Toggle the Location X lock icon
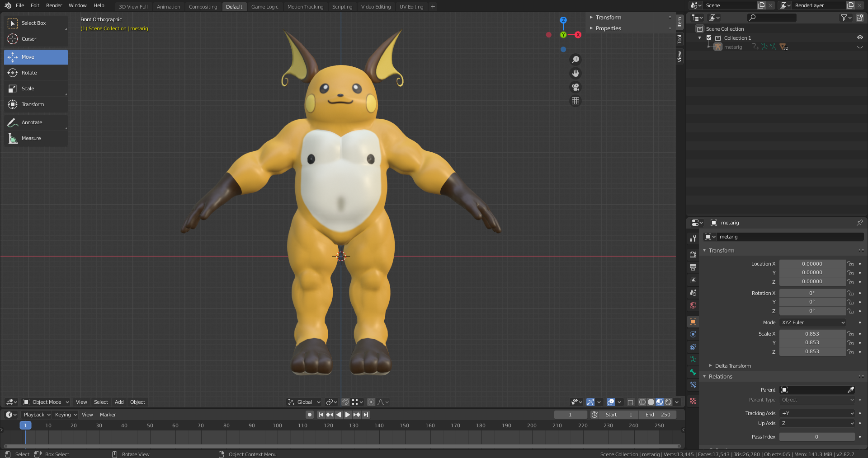 tap(850, 264)
